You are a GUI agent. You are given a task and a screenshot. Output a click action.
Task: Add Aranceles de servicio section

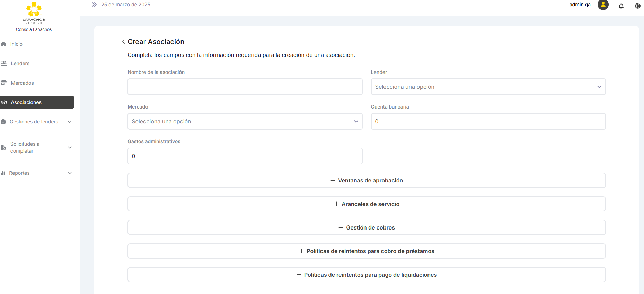pos(366,204)
